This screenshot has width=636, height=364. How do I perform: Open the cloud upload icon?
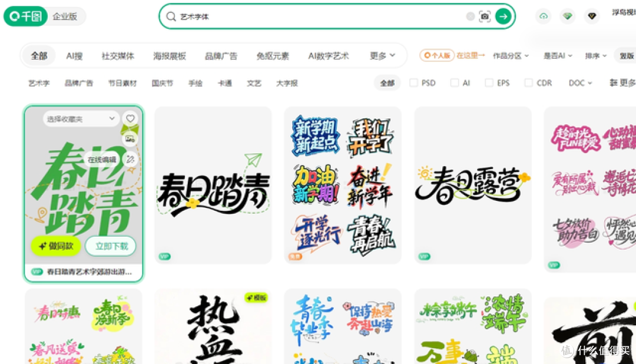click(544, 16)
